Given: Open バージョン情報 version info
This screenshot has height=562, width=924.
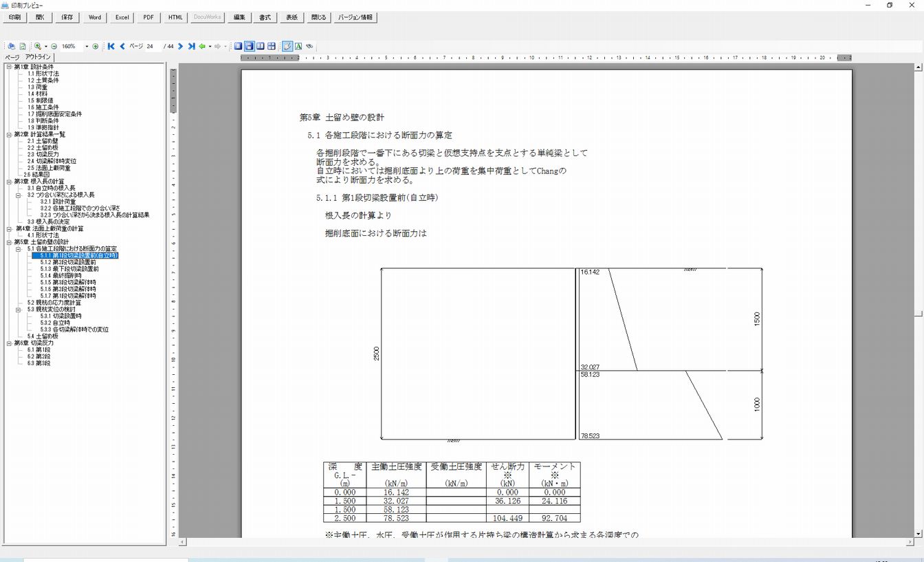Looking at the screenshot, I should [x=355, y=17].
